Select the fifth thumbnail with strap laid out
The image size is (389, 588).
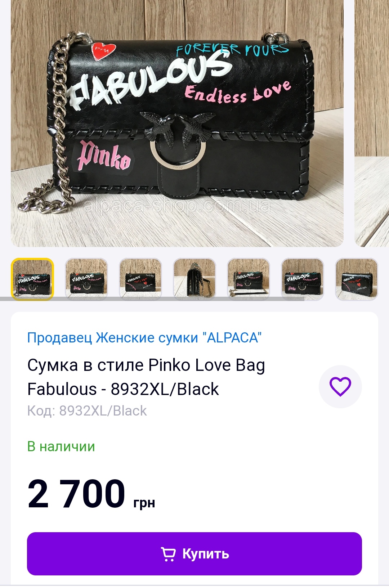point(249,279)
